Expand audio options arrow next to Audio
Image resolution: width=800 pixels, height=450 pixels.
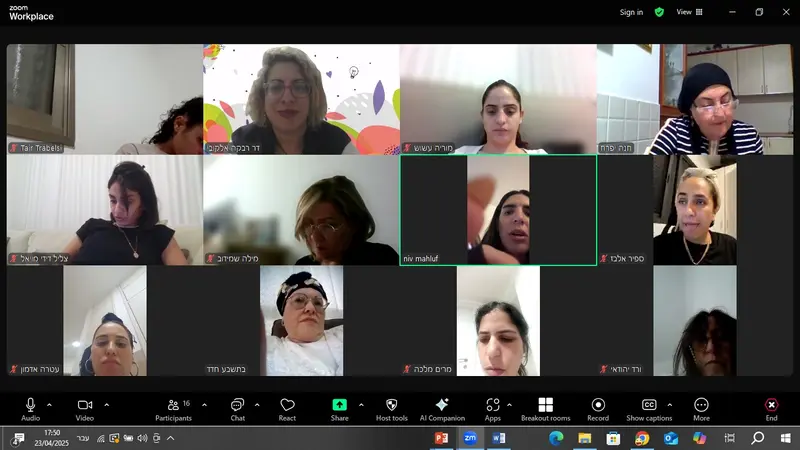pos(49,405)
